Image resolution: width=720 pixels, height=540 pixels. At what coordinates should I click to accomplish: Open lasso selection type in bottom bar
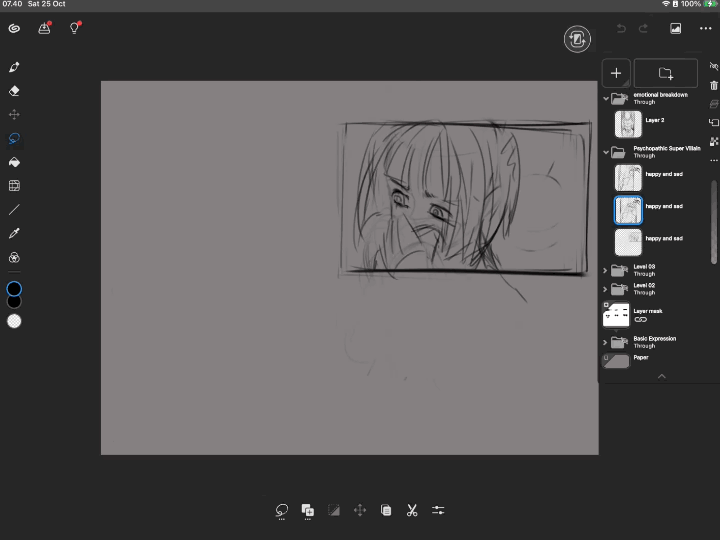click(x=281, y=511)
